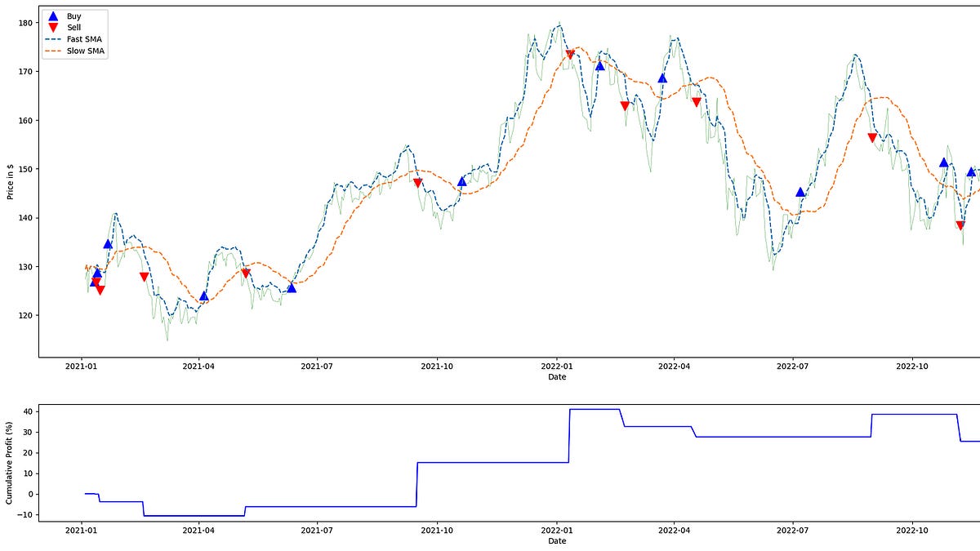The height and width of the screenshot is (551, 980).
Task: Click the Sell marker at $163 in late February 2022
Action: 625,106
